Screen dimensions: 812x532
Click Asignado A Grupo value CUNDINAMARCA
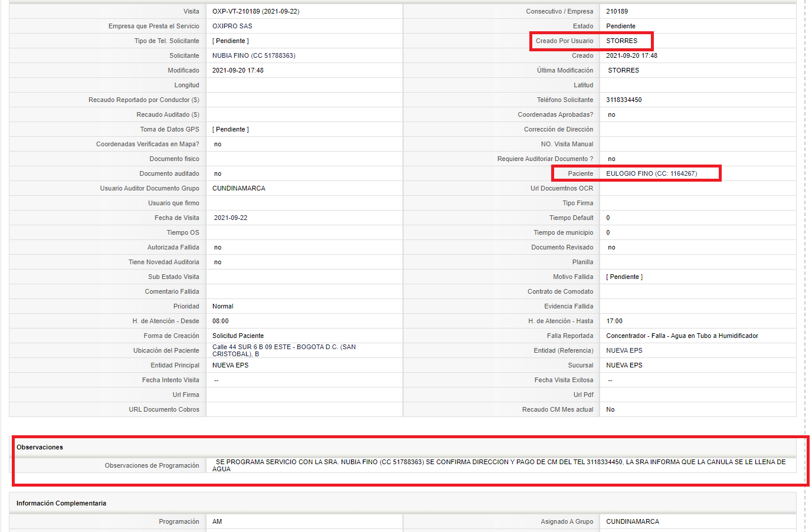pos(633,521)
